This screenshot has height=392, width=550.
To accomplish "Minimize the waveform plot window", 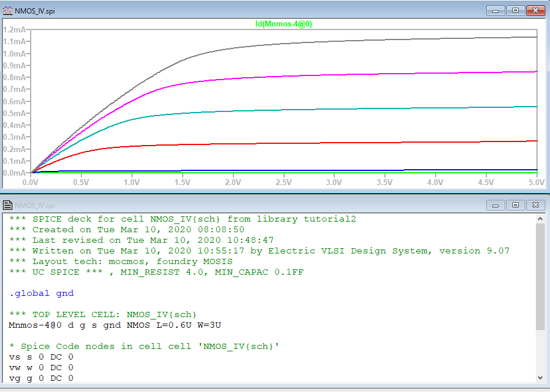I will click(496, 11).
